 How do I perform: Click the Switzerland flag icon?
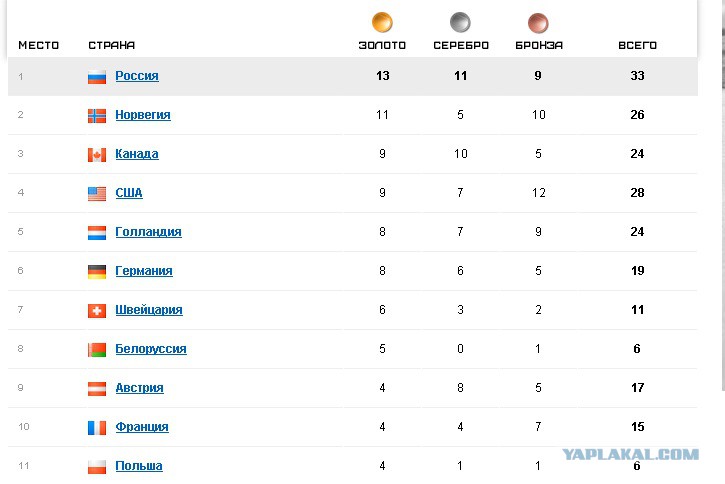coord(97,310)
